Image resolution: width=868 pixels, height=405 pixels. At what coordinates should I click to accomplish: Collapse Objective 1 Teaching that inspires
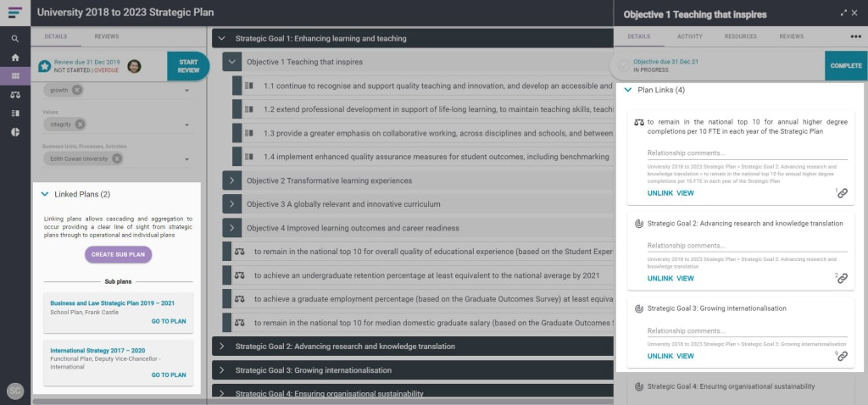(232, 62)
